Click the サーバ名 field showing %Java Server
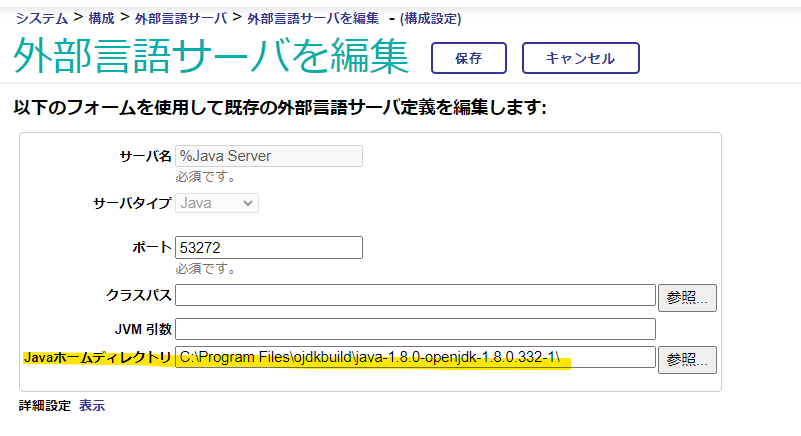This screenshot has height=436, width=801. click(x=268, y=156)
